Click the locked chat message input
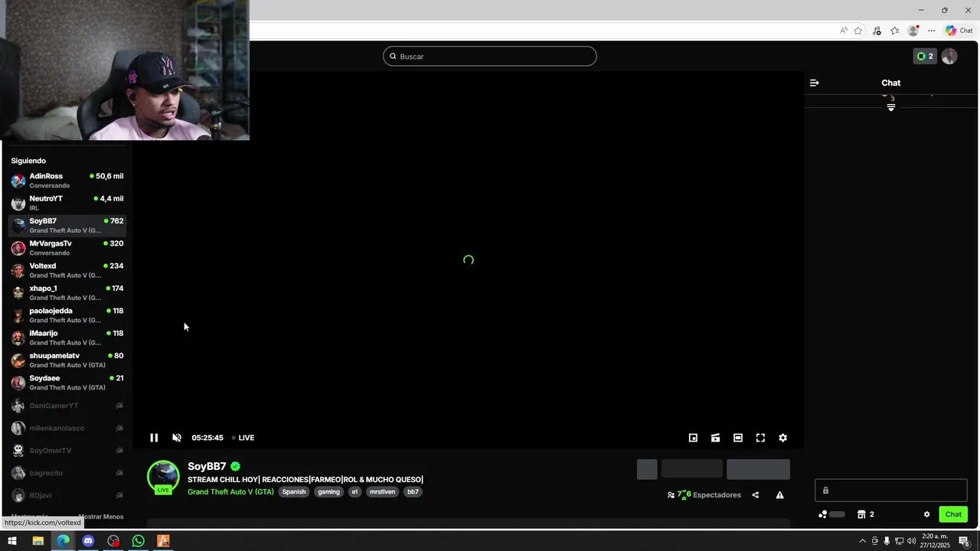 point(891,491)
